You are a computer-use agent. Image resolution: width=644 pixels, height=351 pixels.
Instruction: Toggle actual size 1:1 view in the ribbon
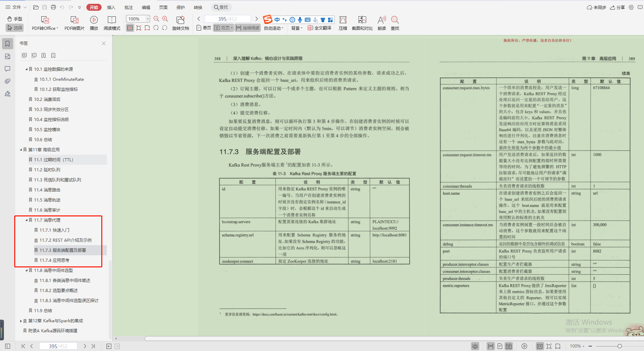pos(130,28)
